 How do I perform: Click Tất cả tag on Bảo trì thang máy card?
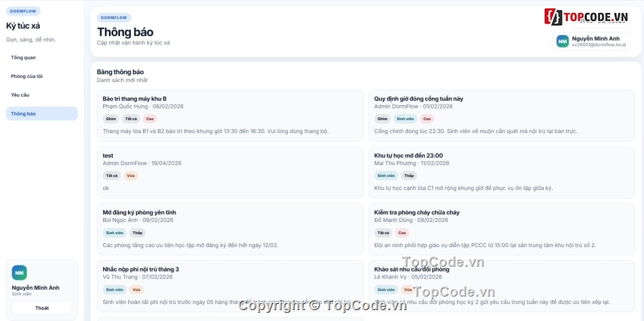(x=131, y=119)
